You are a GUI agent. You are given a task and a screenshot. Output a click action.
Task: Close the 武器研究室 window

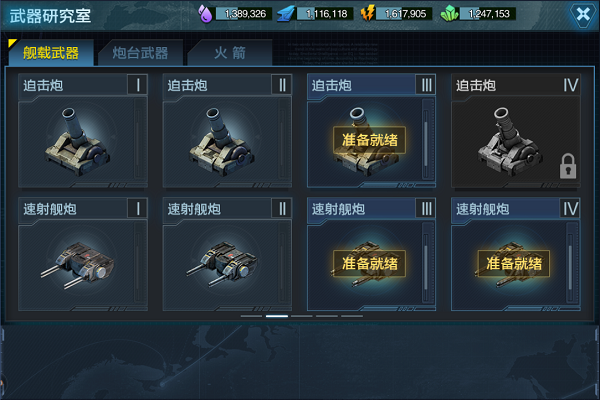pos(583,15)
